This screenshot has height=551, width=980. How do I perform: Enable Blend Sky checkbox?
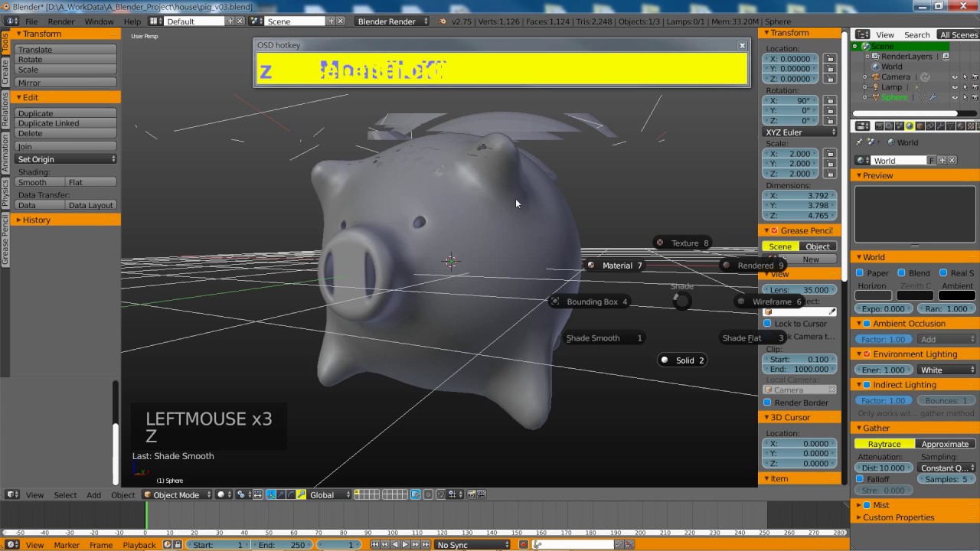(901, 273)
